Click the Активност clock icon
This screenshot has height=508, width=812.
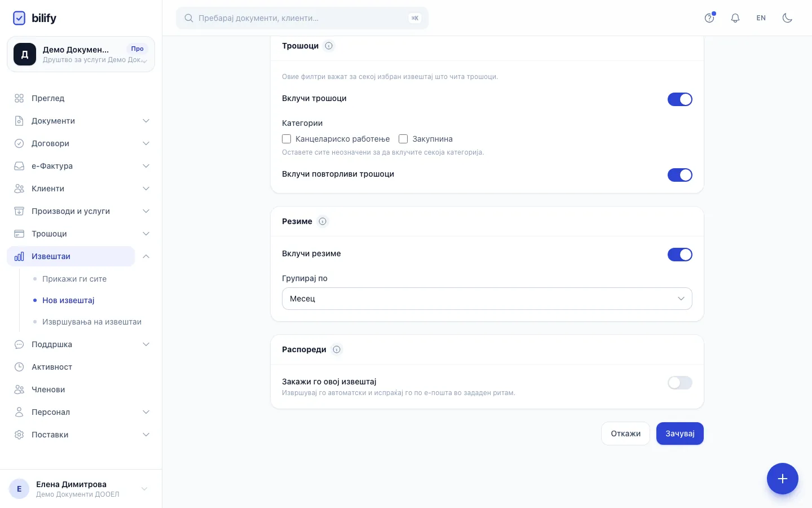[x=19, y=367]
